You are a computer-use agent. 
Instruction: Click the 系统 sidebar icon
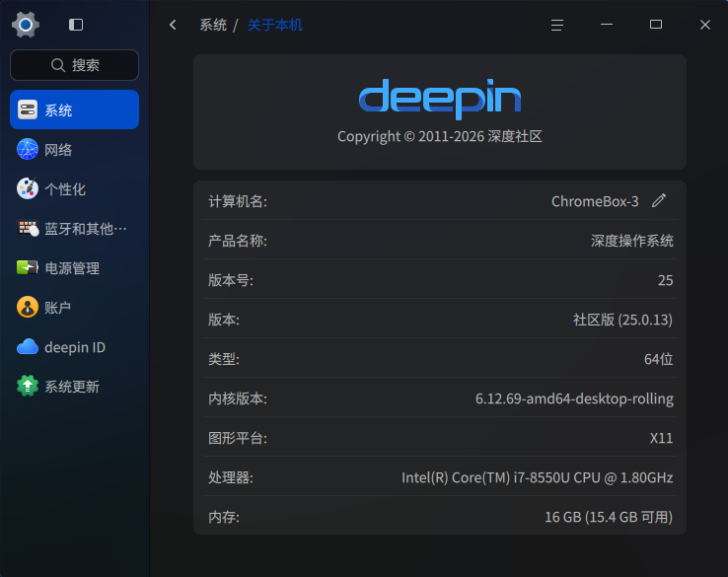coord(28,110)
